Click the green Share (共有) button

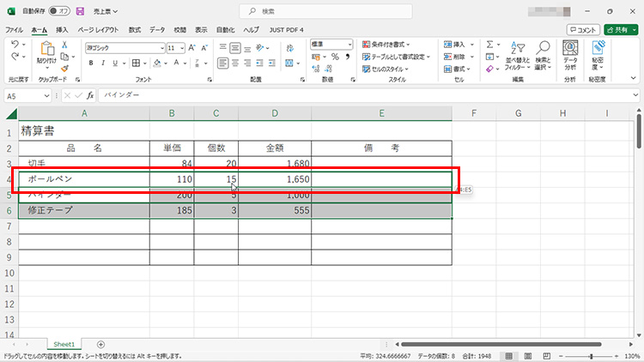[621, 29]
